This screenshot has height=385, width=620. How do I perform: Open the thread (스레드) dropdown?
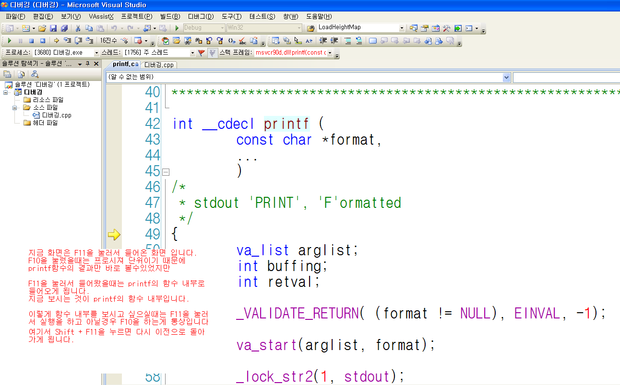pos(192,53)
